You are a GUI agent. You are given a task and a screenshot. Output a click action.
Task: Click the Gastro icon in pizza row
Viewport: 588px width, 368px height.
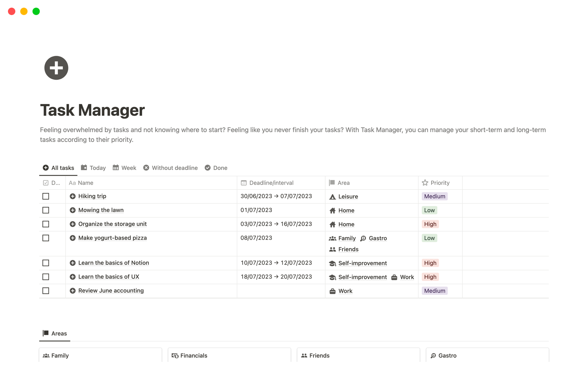363,239
